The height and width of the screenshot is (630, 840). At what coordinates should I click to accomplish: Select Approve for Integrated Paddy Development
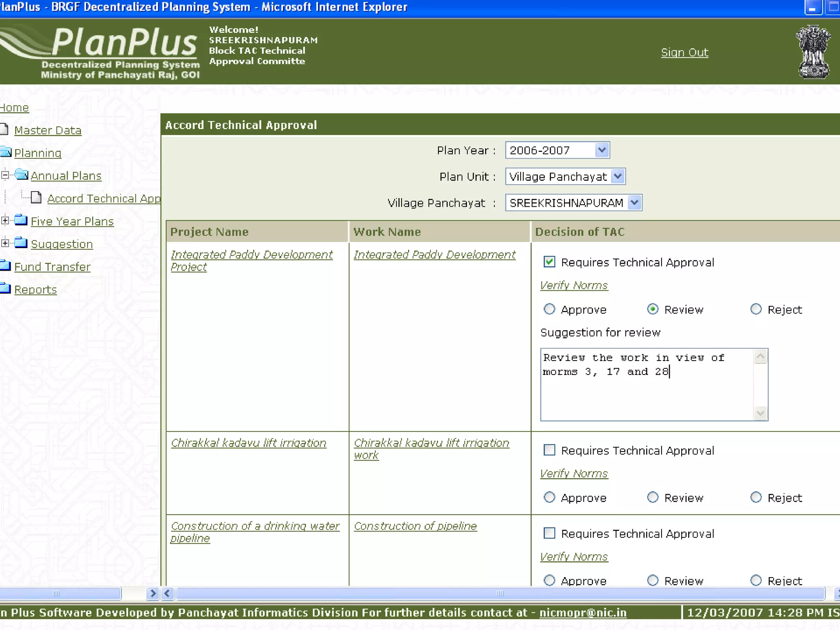click(x=549, y=309)
